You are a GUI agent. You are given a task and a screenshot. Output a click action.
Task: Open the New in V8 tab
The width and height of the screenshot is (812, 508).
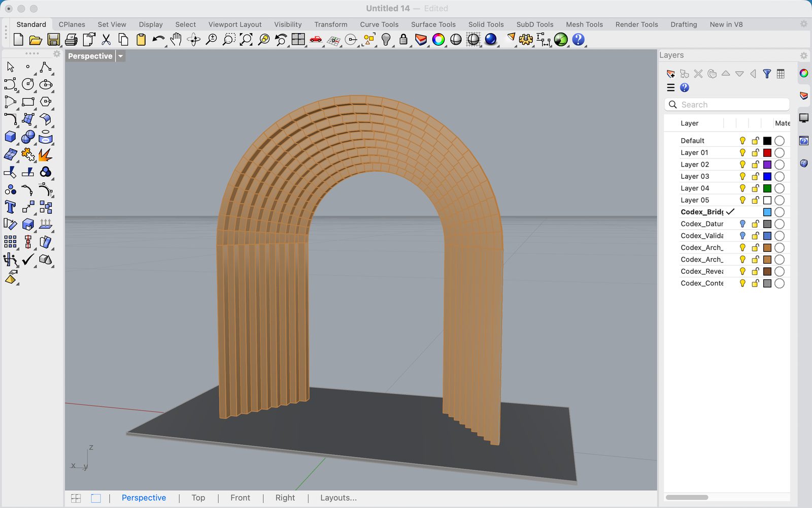pyautogui.click(x=726, y=24)
